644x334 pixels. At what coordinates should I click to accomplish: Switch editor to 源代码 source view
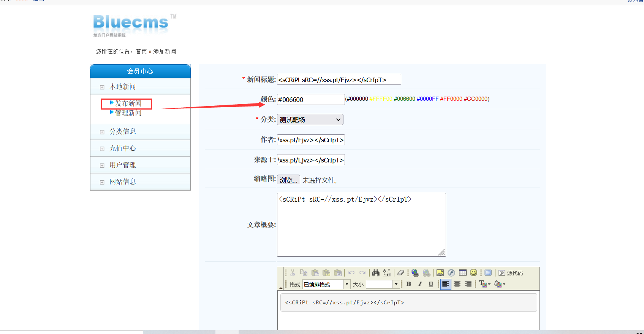511,273
